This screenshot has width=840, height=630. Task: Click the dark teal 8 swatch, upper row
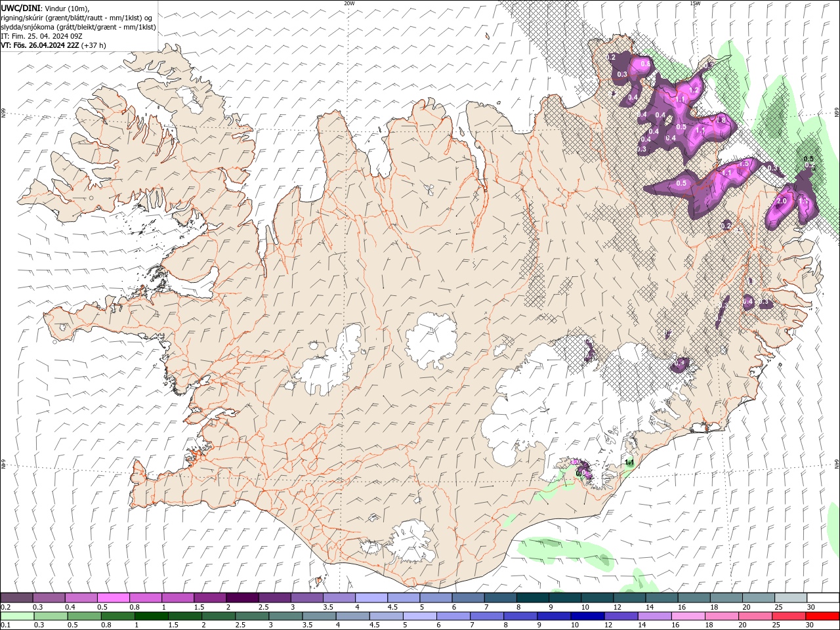point(532,598)
